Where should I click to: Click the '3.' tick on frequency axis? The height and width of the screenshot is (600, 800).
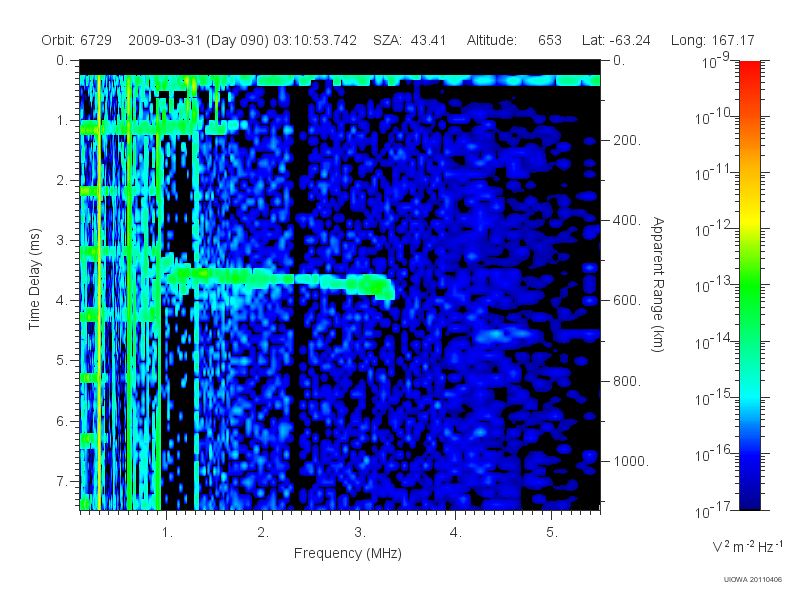[360, 533]
